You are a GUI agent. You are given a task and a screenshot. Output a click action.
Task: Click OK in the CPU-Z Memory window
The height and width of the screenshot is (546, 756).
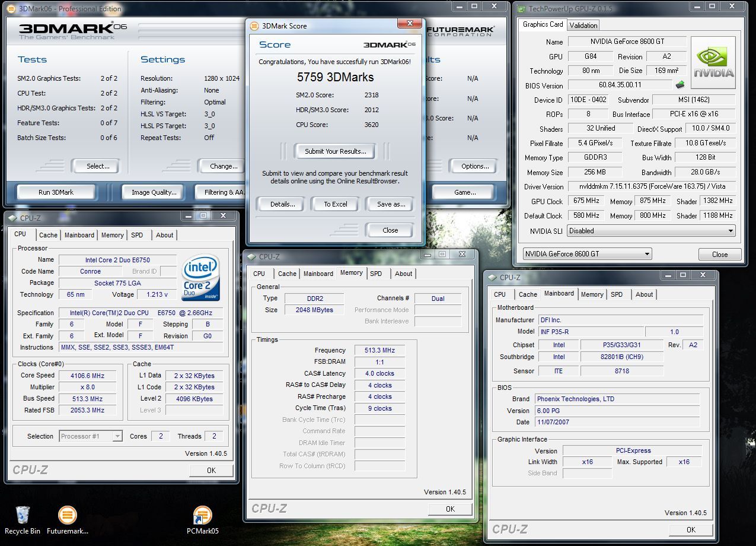coord(450,509)
